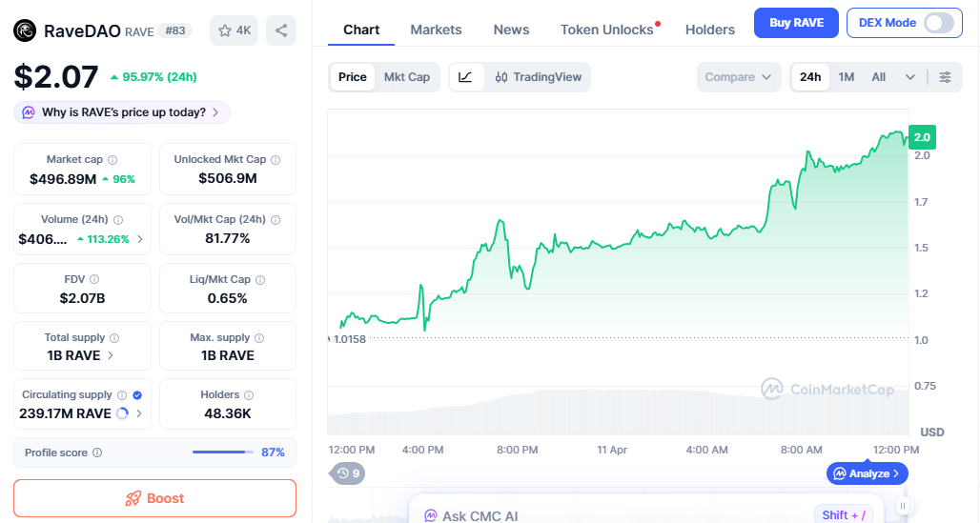Switch to the News tab

[511, 30]
